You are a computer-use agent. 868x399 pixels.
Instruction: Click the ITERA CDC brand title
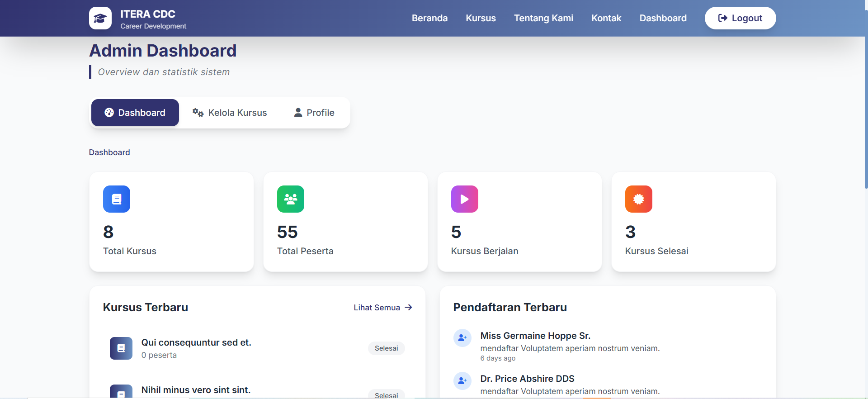tap(148, 14)
